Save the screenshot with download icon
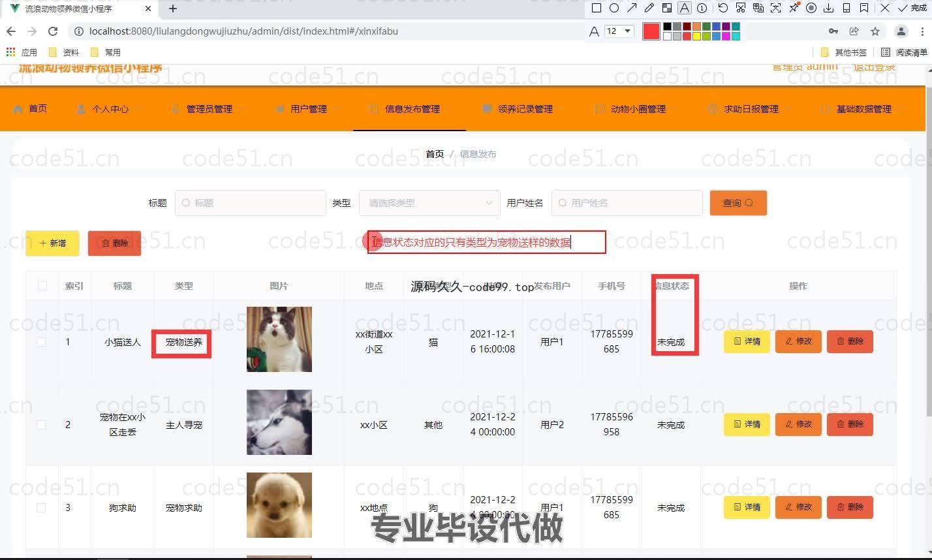 (828, 8)
